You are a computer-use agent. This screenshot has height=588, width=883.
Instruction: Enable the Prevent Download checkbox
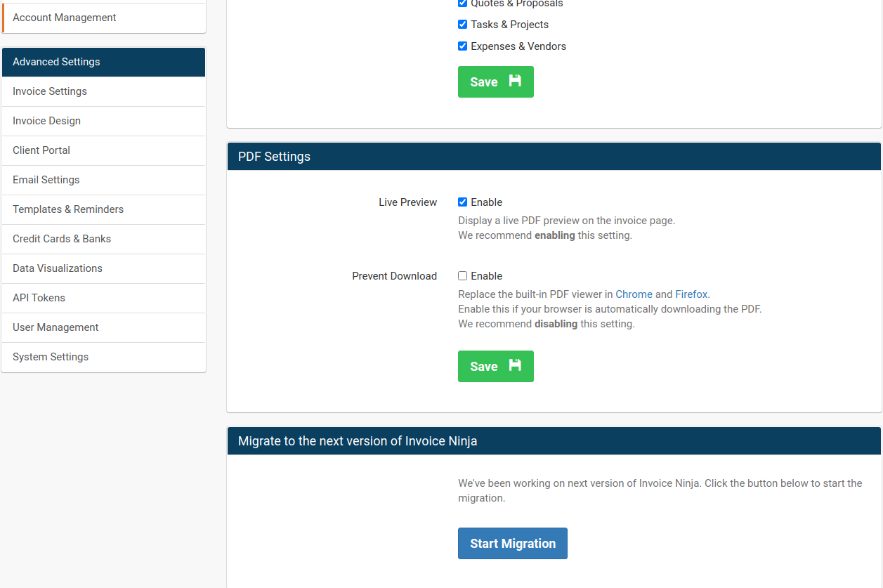pyautogui.click(x=462, y=276)
